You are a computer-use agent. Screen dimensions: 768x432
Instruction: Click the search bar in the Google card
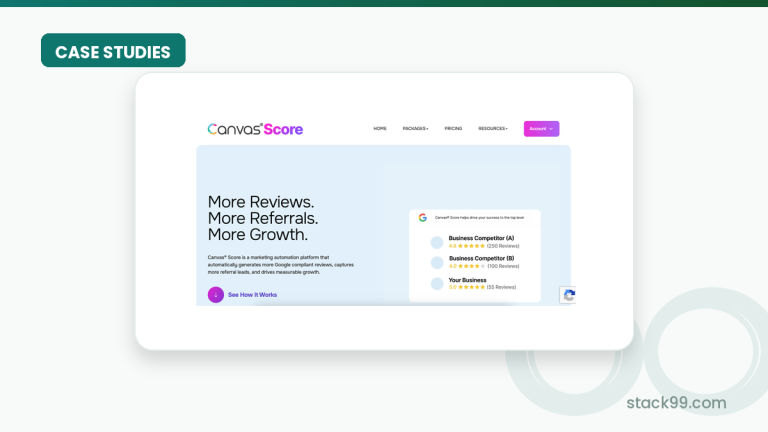tap(480, 217)
